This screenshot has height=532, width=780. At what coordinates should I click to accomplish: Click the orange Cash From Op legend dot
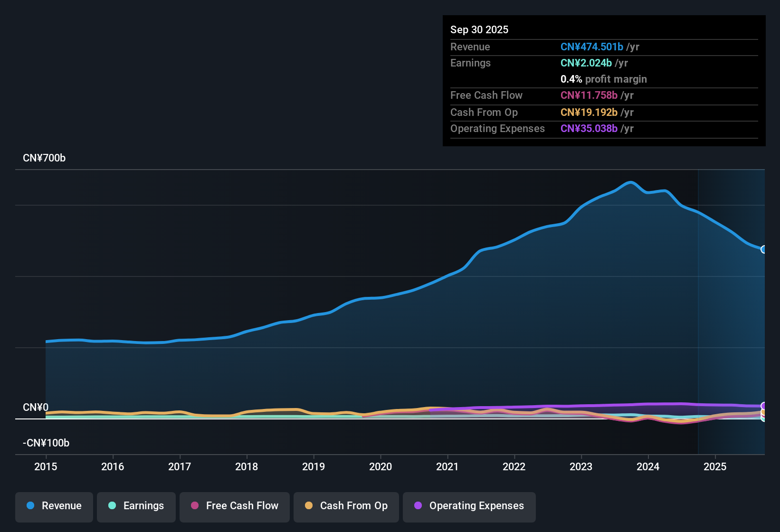coord(308,506)
